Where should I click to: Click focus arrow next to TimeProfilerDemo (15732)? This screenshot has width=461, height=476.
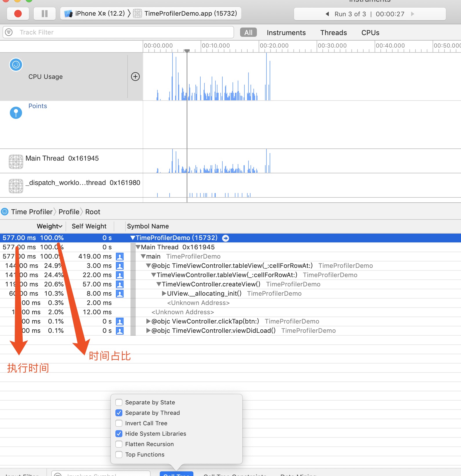point(226,238)
